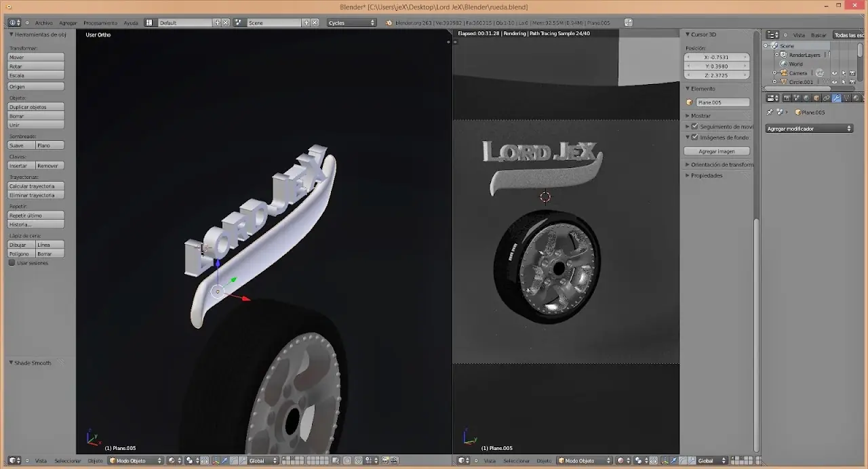Toggle Camera selectability arrow in outliner
Viewport: 868px width, 469px height.
844,73
